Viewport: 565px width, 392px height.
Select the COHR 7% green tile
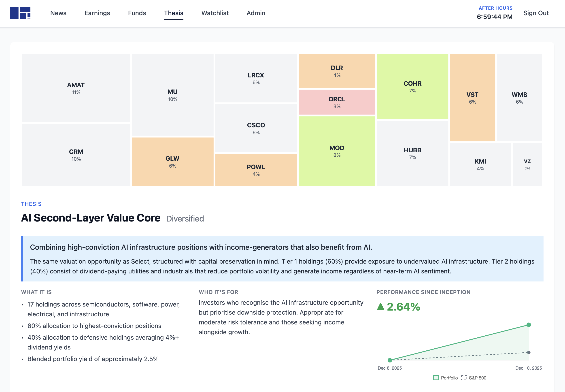412,87
